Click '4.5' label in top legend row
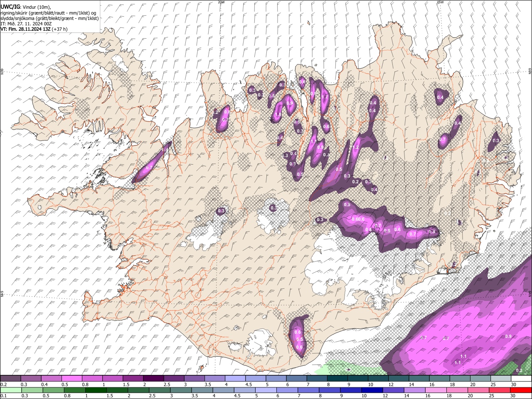532x399 pixels. 249,384
